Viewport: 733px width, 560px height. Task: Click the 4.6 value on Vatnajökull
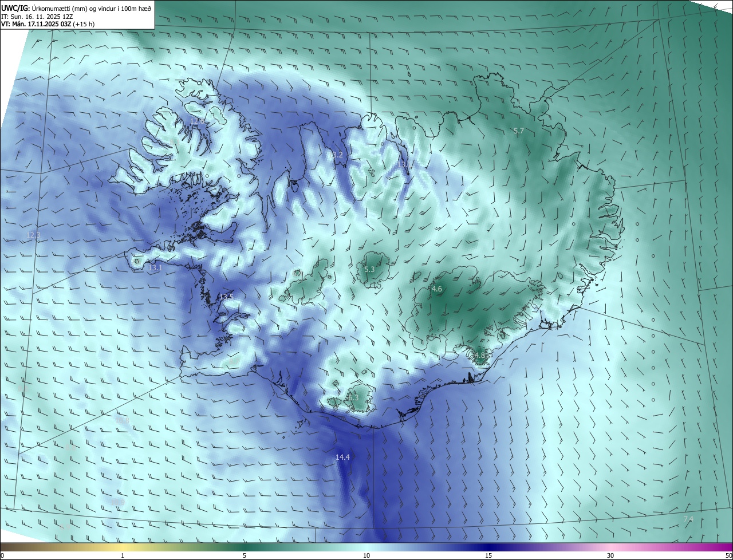[437, 289]
